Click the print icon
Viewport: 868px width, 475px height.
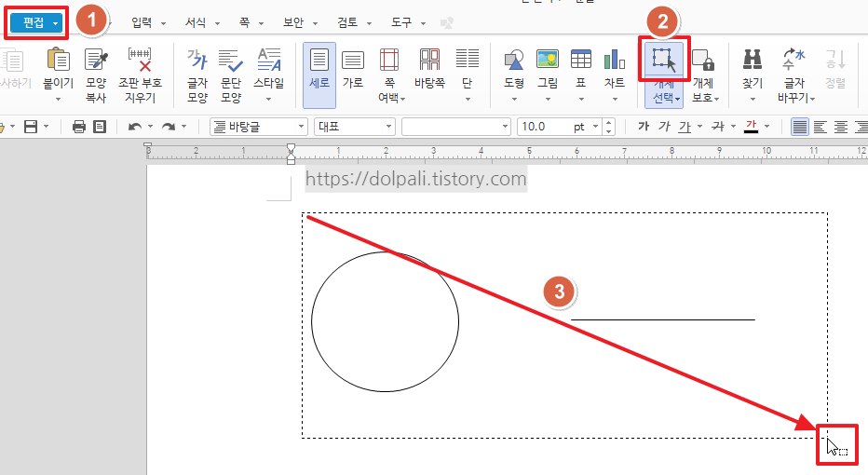click(x=79, y=127)
